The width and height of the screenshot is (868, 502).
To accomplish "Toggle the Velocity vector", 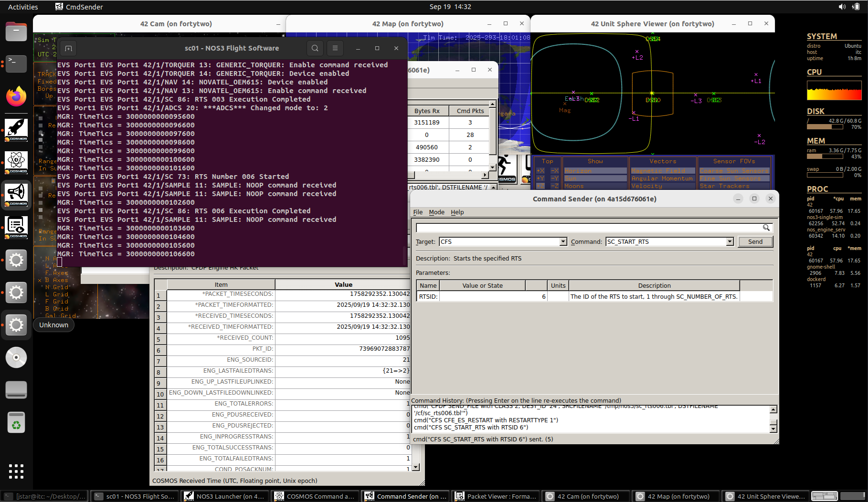I will [x=663, y=186].
